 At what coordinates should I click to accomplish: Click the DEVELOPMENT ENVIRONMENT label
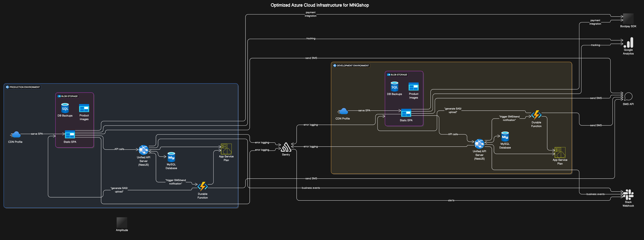point(351,65)
